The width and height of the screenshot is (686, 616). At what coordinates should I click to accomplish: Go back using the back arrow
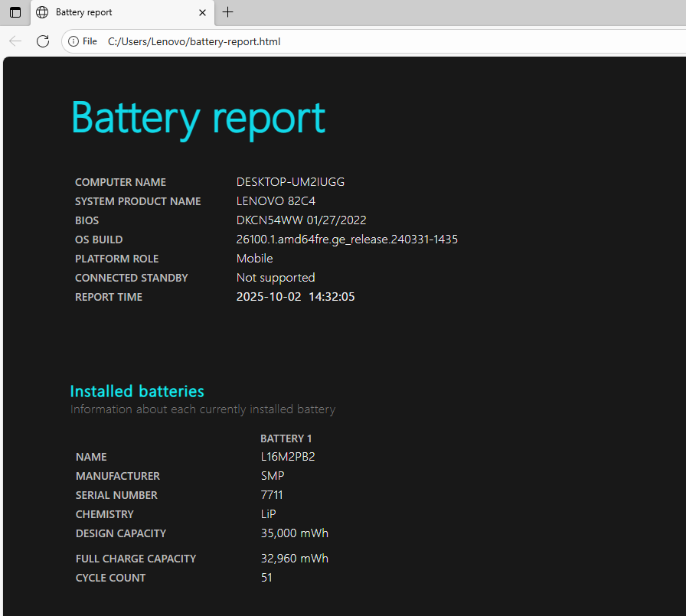click(15, 41)
